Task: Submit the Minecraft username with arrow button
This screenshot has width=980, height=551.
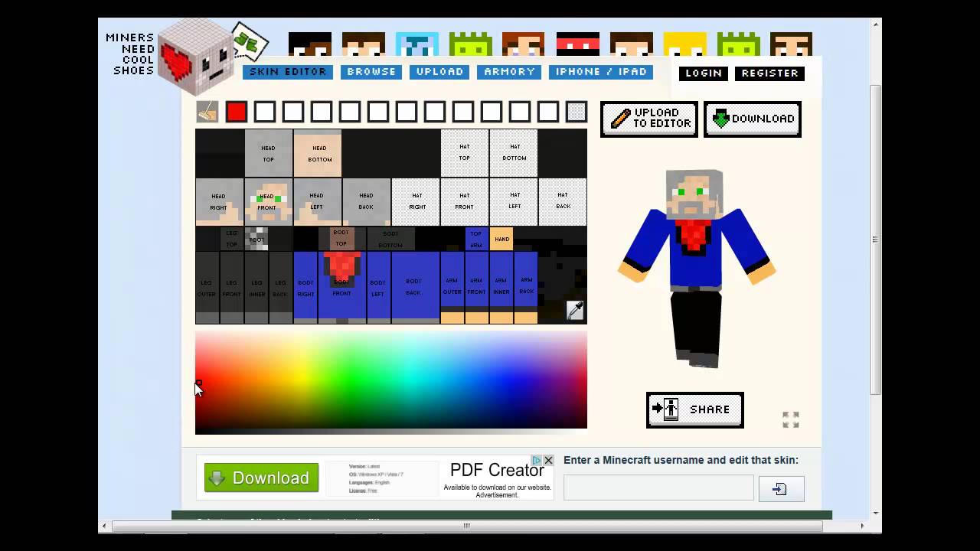Action: pos(781,488)
